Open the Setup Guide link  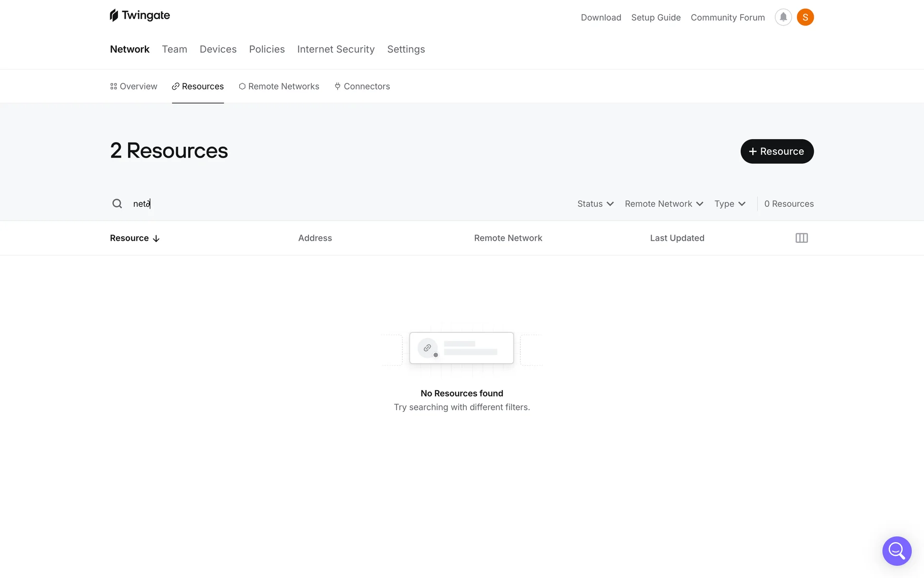(x=655, y=17)
